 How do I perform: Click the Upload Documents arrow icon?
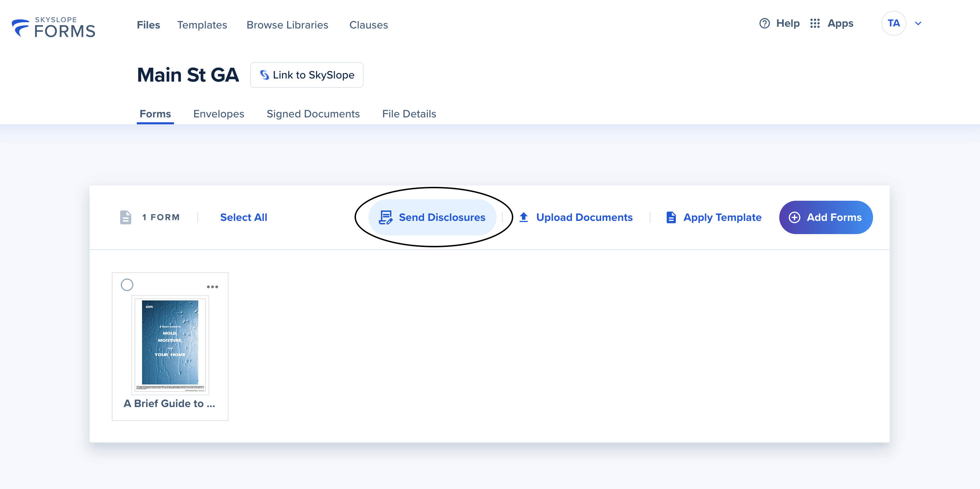click(523, 217)
